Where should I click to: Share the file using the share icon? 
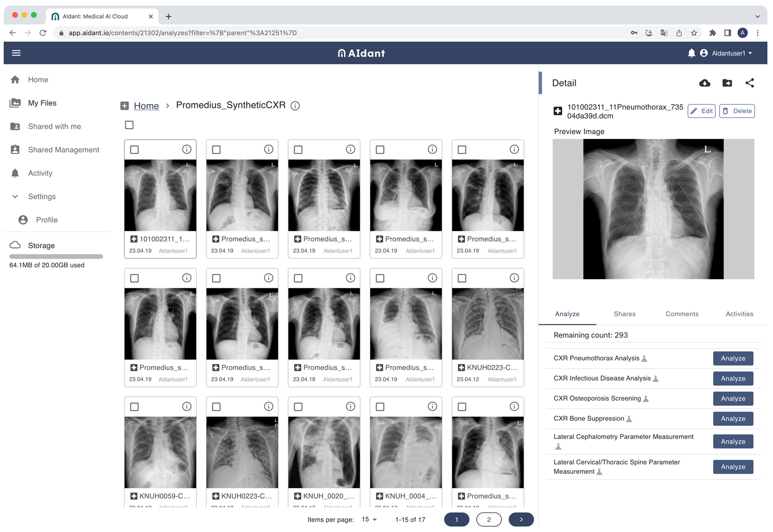(749, 83)
